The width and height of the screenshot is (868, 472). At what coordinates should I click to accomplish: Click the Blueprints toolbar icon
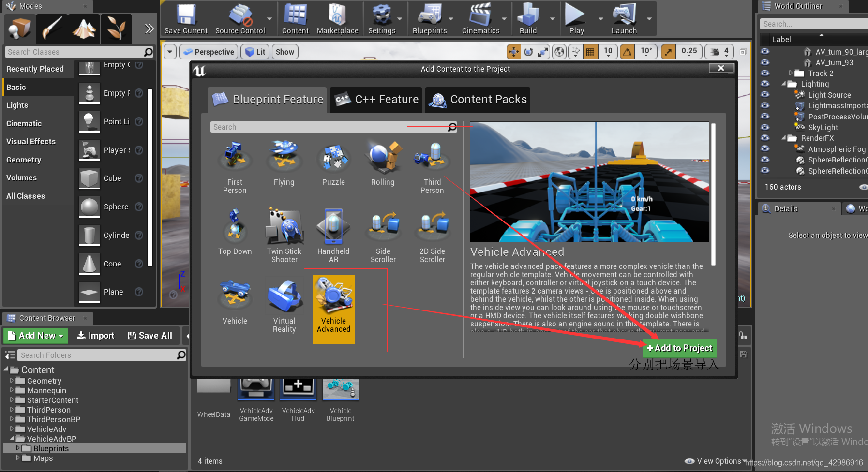tap(430, 19)
